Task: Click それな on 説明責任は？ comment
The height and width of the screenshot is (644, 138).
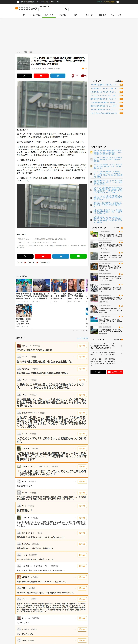Action: pos(82,506)
